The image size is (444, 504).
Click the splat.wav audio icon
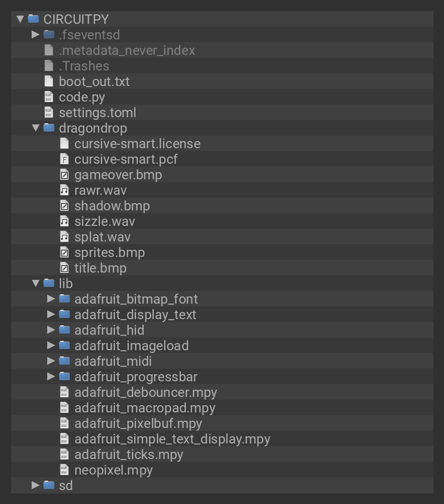[64, 237]
